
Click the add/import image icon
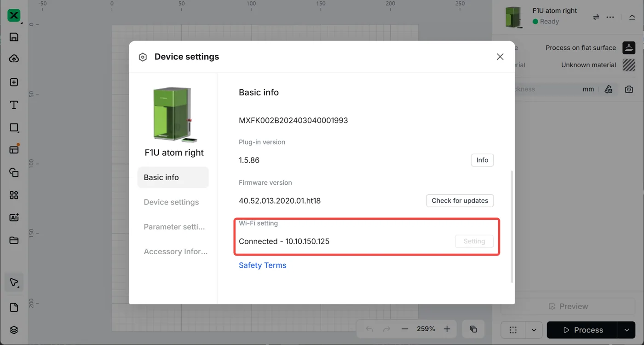click(x=14, y=82)
